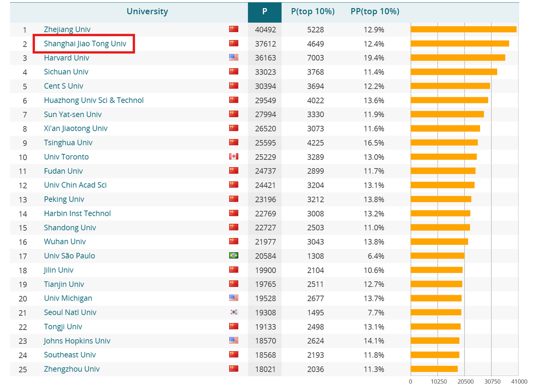
Task: Click the China flag beside Zhejiang Univ
Action: coord(234,29)
